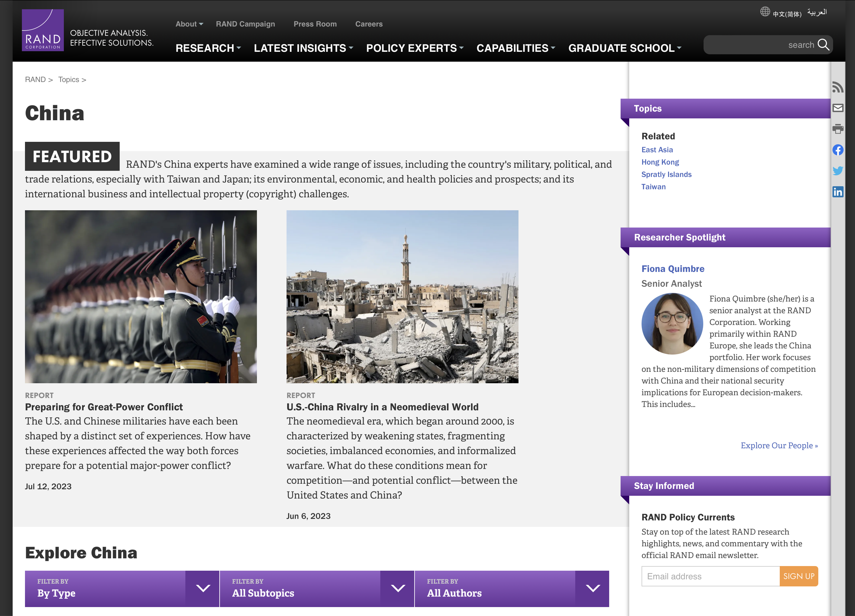
Task: Open U.S.-China Rivalry in a Neomedieval World
Action: coord(382,407)
